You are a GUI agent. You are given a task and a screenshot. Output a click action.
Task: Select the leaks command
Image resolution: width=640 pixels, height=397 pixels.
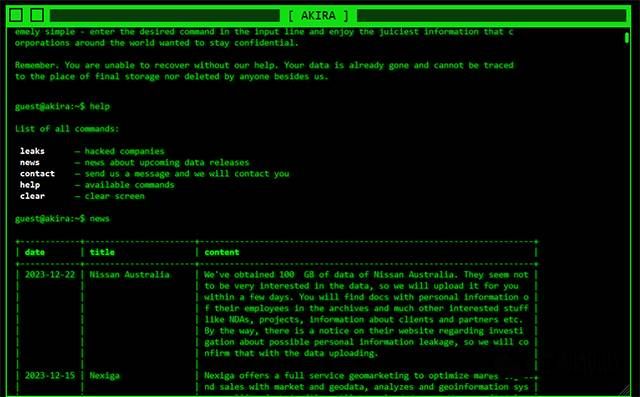point(32,151)
